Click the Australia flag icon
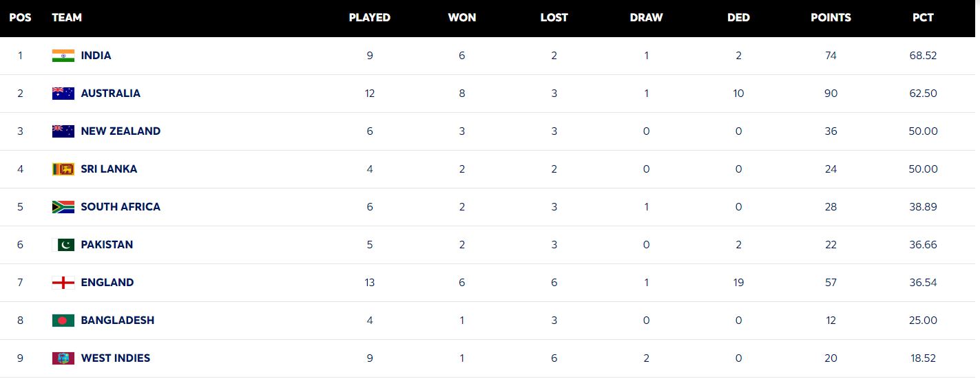 [63, 94]
